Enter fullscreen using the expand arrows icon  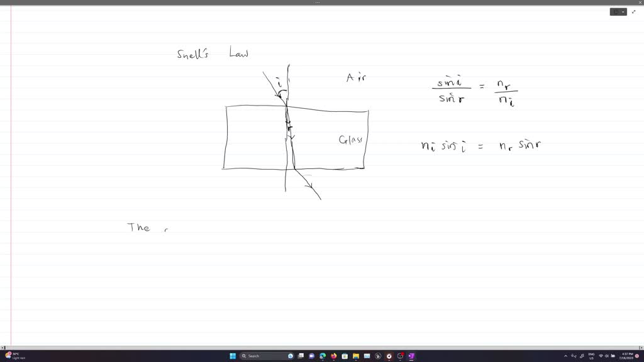coord(633,11)
